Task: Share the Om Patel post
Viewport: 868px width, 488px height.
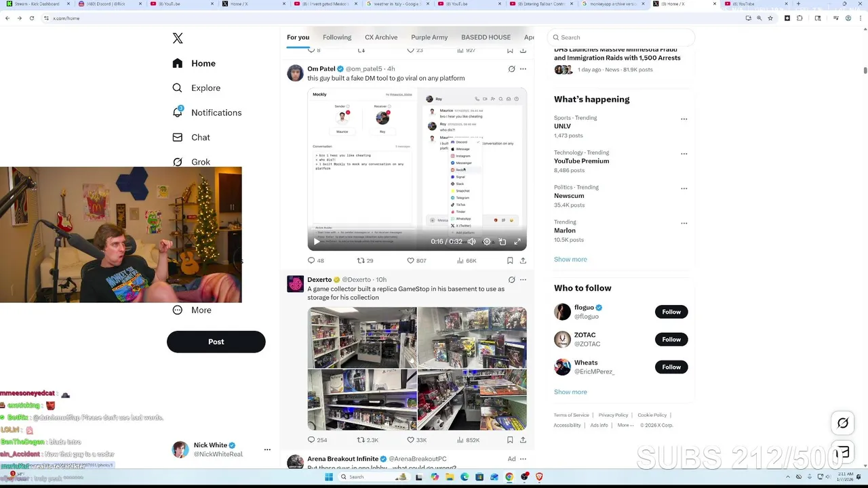Action: click(x=523, y=260)
